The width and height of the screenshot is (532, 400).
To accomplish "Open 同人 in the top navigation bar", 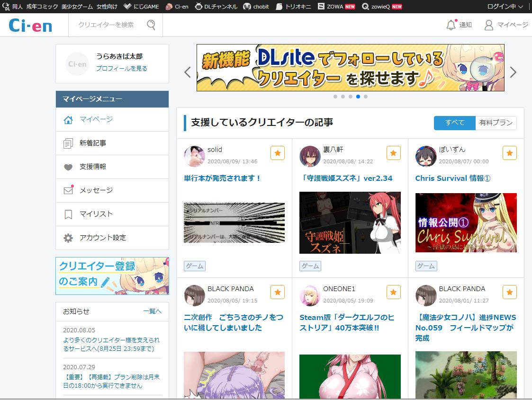I will click(18, 7).
